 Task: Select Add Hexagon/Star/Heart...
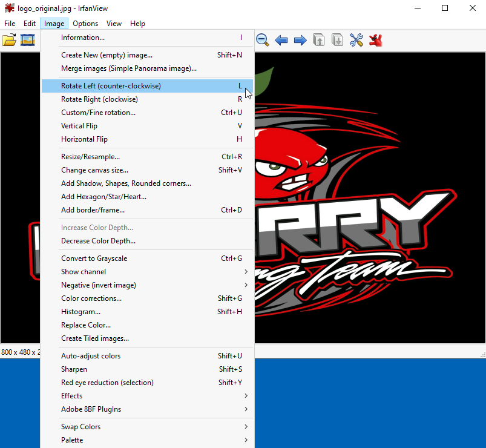click(x=147, y=197)
